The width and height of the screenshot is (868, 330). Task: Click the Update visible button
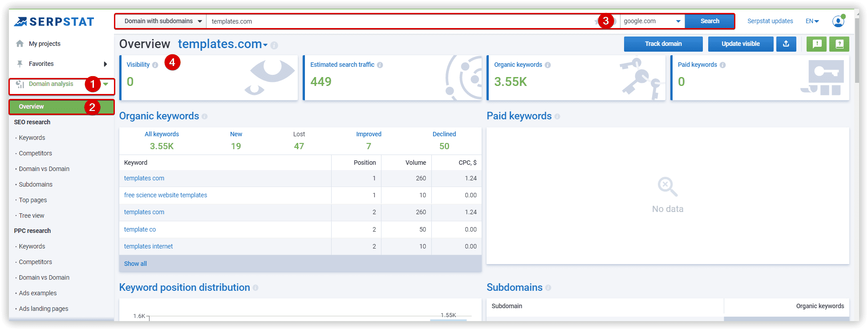point(741,44)
